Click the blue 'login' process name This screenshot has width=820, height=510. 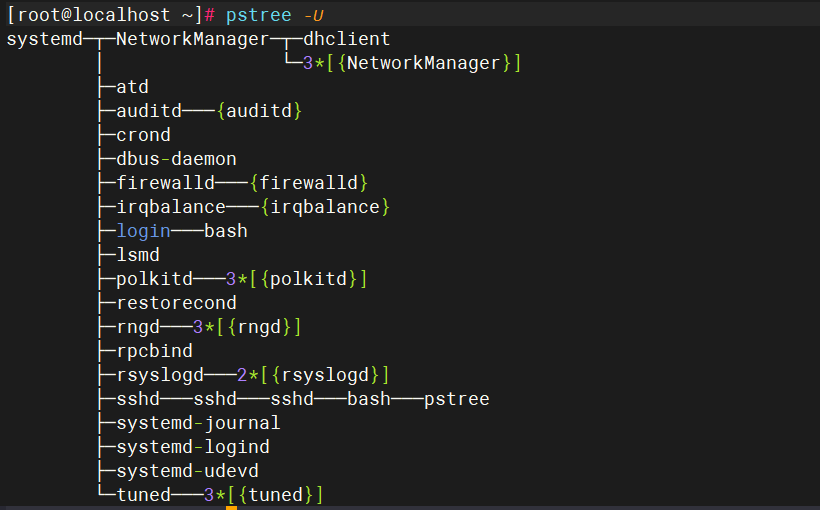(x=143, y=231)
